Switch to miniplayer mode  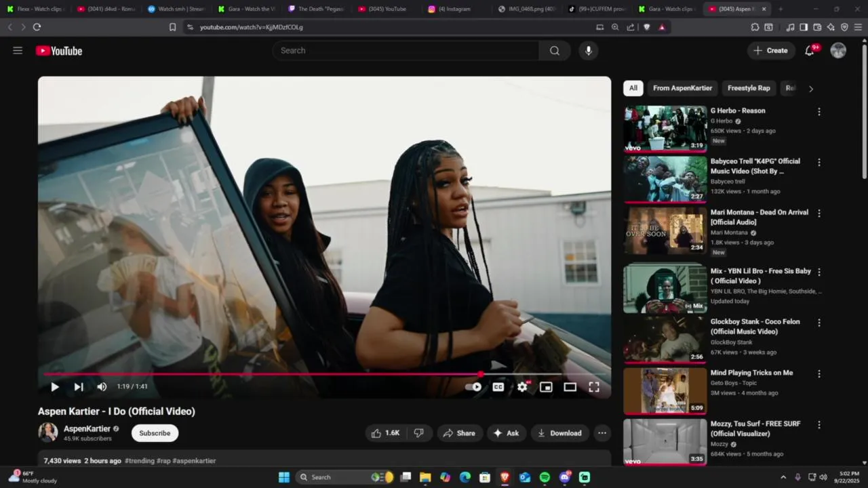[546, 387]
